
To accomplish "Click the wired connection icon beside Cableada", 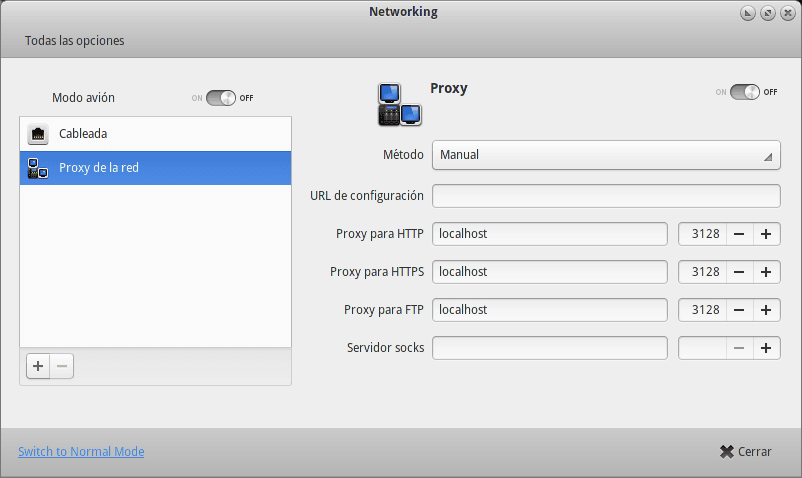I will [x=38, y=134].
